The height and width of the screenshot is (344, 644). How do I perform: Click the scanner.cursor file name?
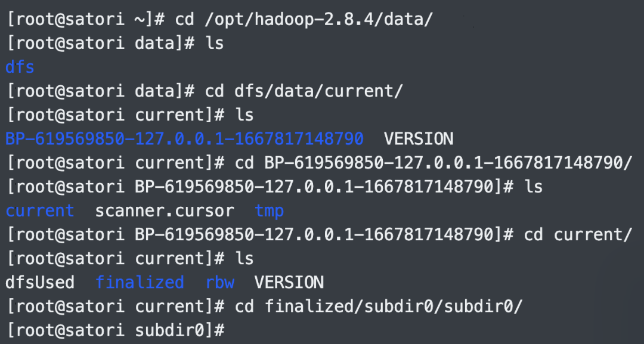[165, 210]
